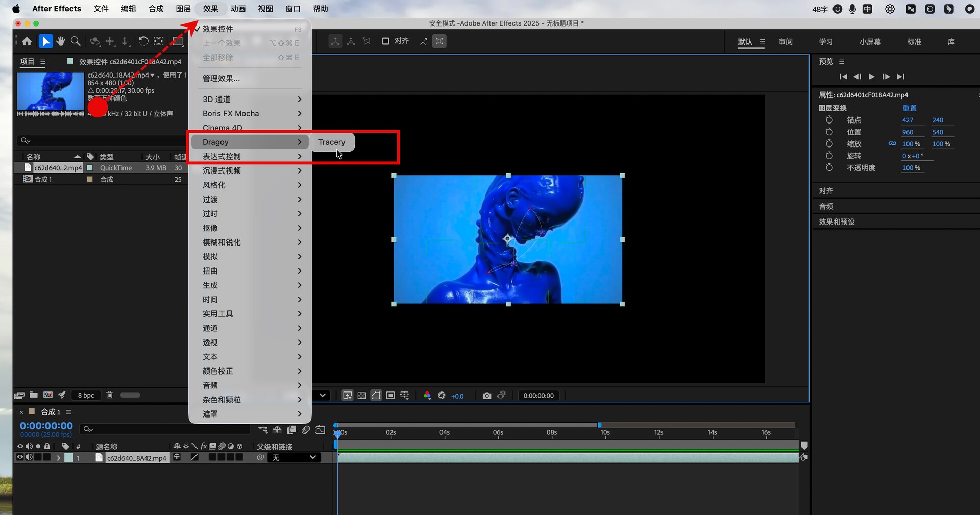Viewport: 980px width, 515px height.
Task: Select the Hand tool
Action: [x=61, y=41]
